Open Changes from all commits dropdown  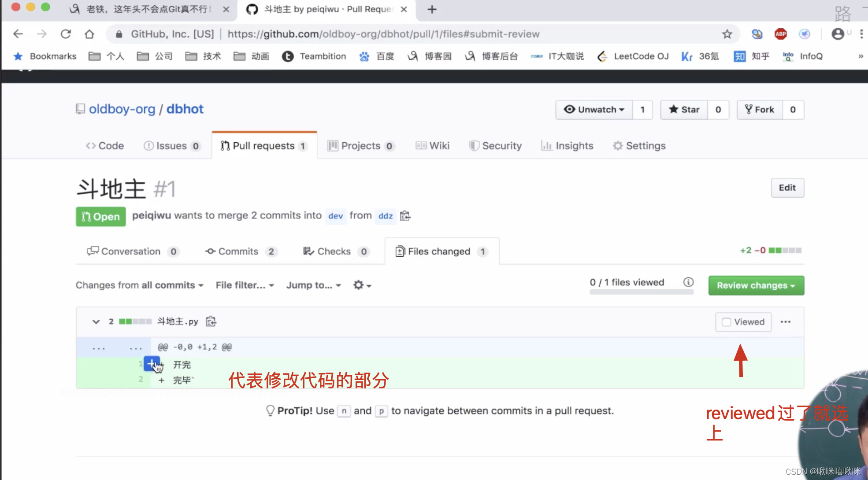tap(140, 285)
